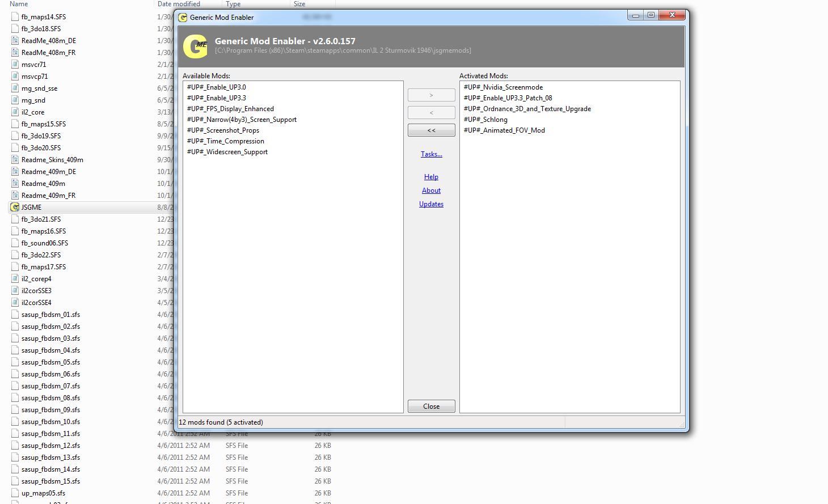Select Readme_409m_DE file in Explorer
The width and height of the screenshot is (828, 504).
[x=49, y=172]
